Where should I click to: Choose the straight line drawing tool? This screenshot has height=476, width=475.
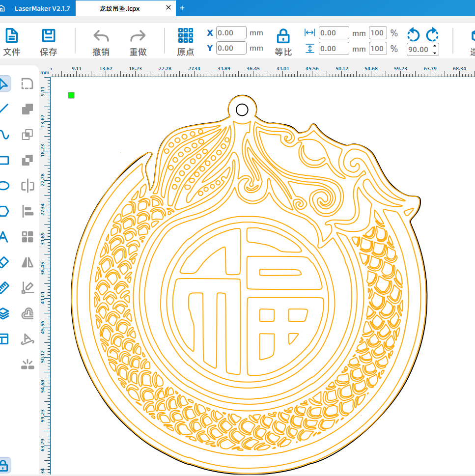[3, 109]
